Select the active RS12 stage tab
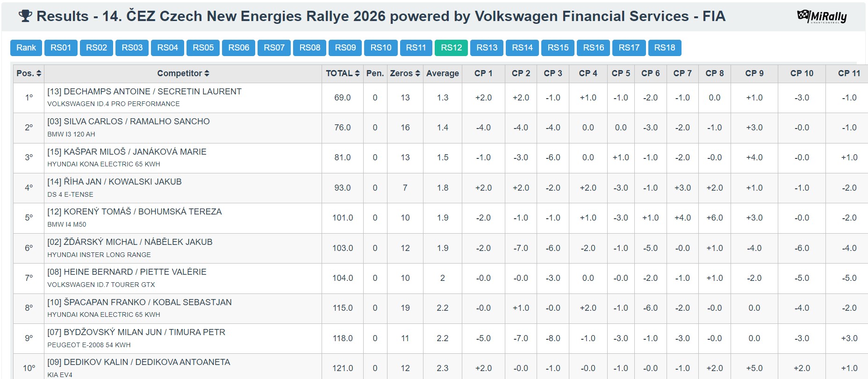 pyautogui.click(x=451, y=48)
